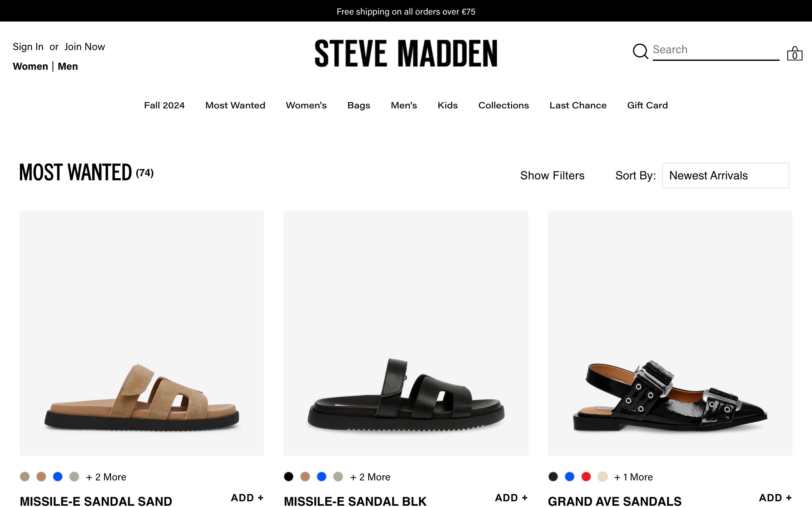The height and width of the screenshot is (507, 812).
Task: Click the Steve Madden logo
Action: point(406,53)
